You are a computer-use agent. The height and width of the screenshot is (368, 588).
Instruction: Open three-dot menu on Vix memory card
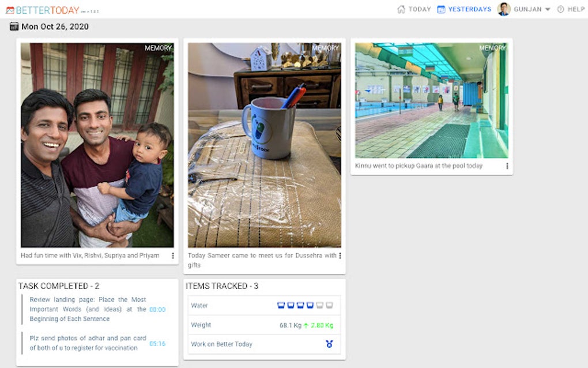click(172, 256)
